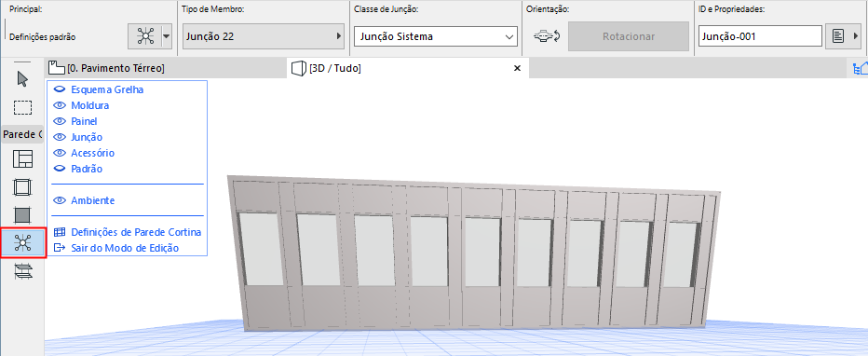Activate the Junction tool icon
The height and width of the screenshot is (356, 868).
click(x=22, y=242)
